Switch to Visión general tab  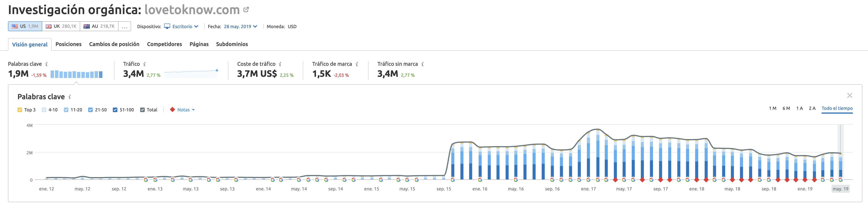click(x=30, y=44)
